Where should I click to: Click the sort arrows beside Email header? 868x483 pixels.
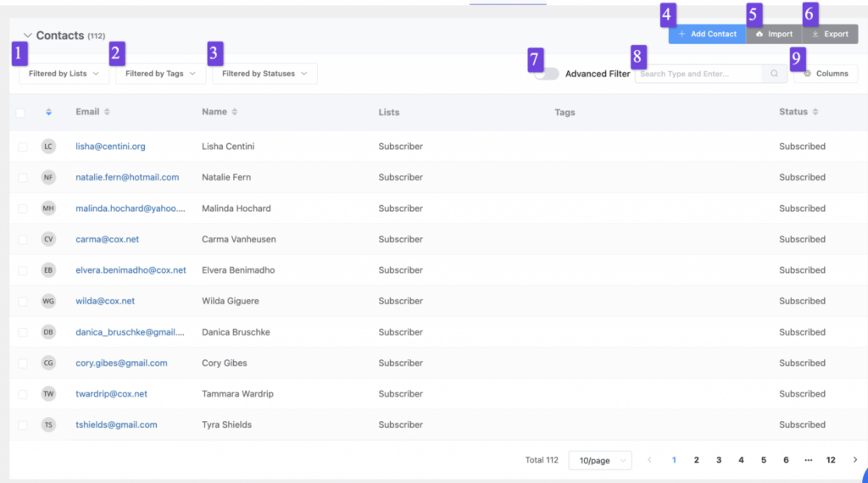[107, 112]
